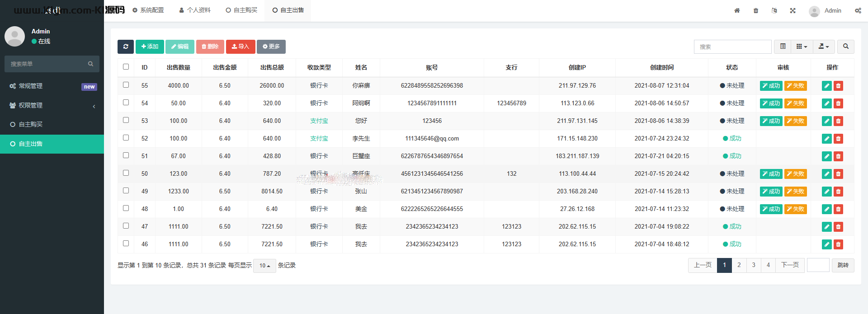Open the export data dropdown

[824, 47]
